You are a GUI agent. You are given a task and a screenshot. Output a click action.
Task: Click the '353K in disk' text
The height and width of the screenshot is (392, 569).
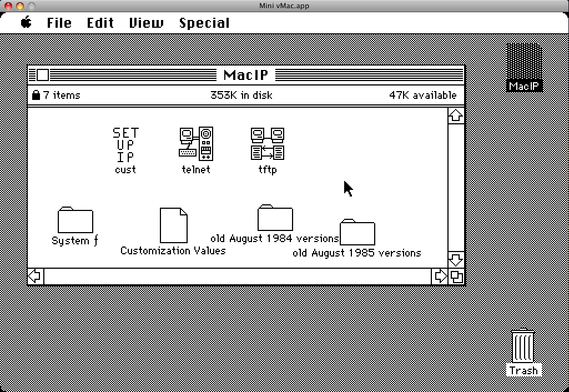241,95
